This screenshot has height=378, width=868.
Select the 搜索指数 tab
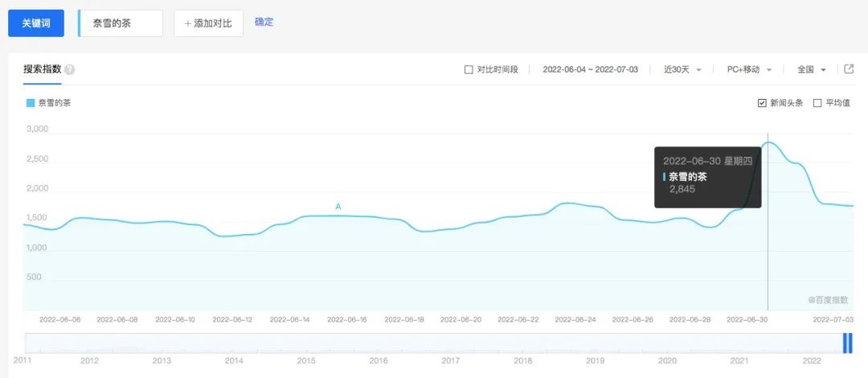[43, 69]
